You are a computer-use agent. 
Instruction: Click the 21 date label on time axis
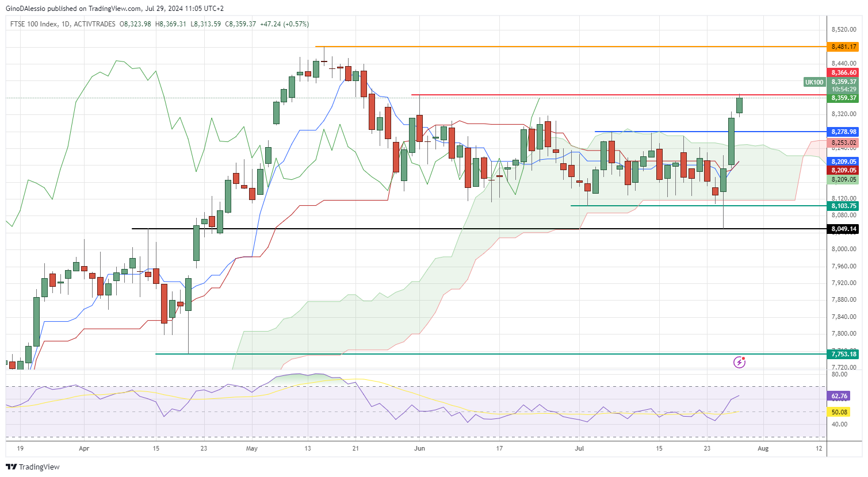pos(355,448)
